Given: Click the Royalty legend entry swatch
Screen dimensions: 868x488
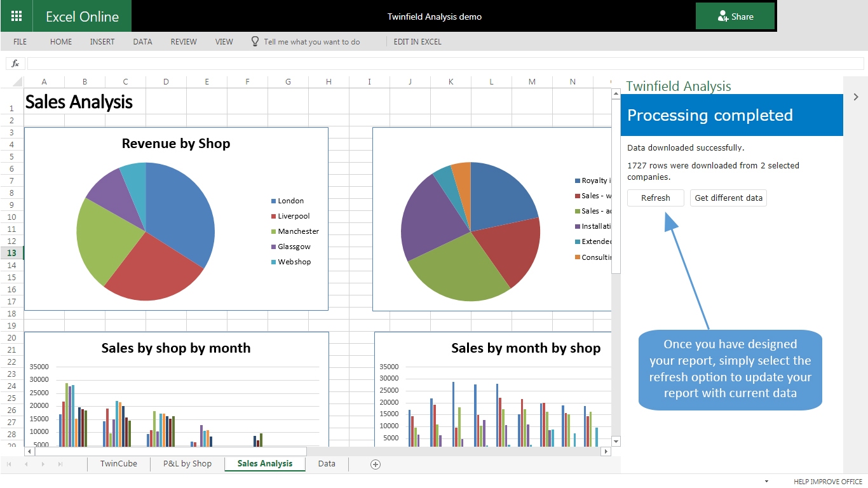Looking at the screenshot, I should tap(577, 181).
